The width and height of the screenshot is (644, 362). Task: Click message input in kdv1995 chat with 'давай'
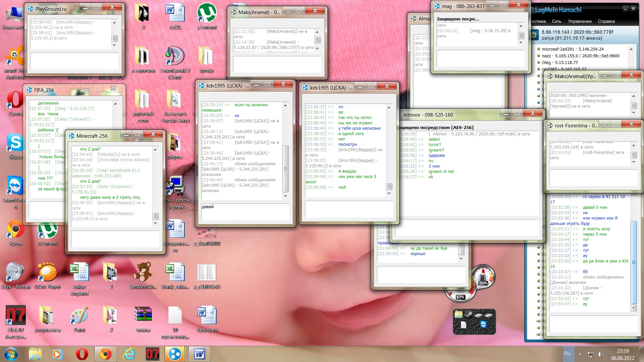point(245,212)
